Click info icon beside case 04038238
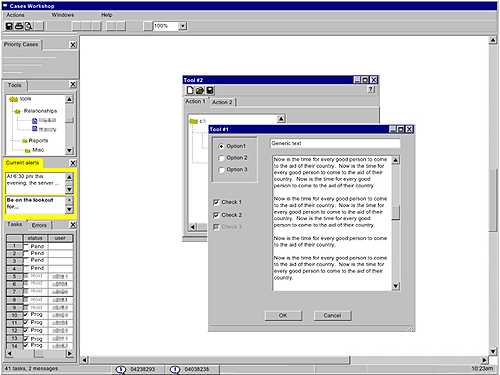This screenshot has height=375, width=500. pyautogui.click(x=175, y=369)
